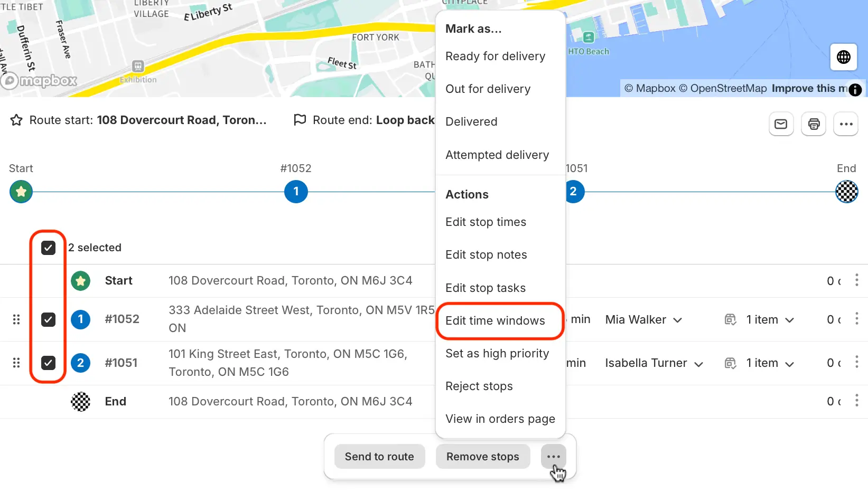868x492 pixels.
Task: Expand the Mia Walker driver dropdown
Action: [x=644, y=319]
